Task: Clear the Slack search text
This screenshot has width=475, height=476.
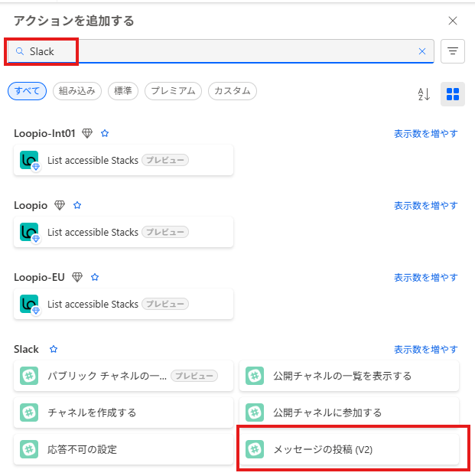Action: (x=422, y=51)
